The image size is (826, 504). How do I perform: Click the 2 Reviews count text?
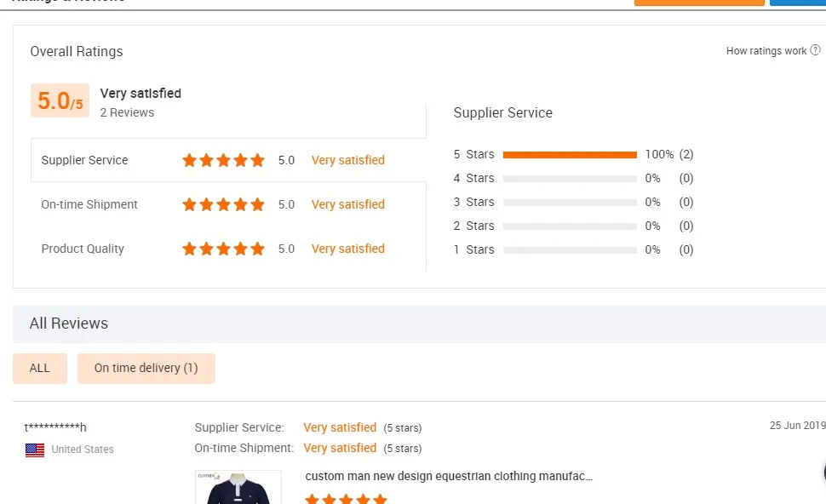pos(127,112)
